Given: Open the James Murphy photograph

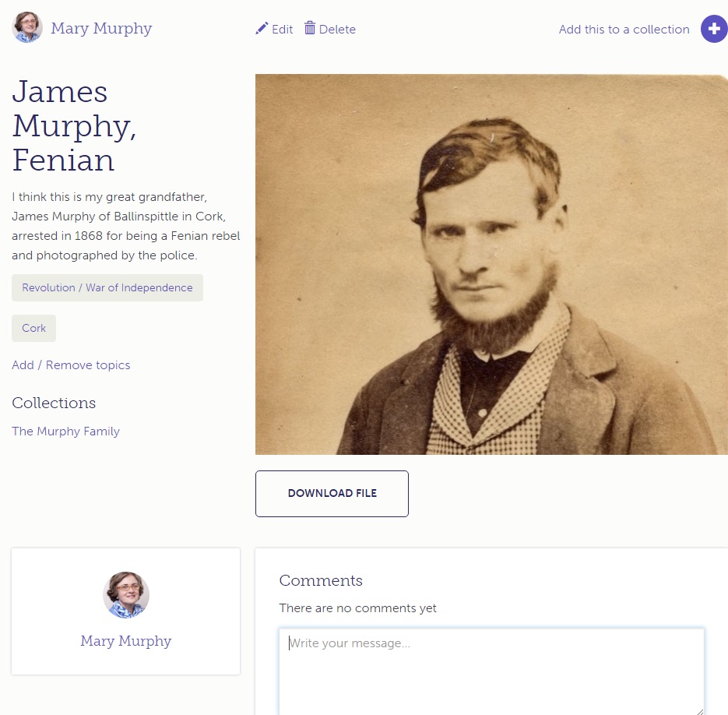Looking at the screenshot, I should 491,264.
